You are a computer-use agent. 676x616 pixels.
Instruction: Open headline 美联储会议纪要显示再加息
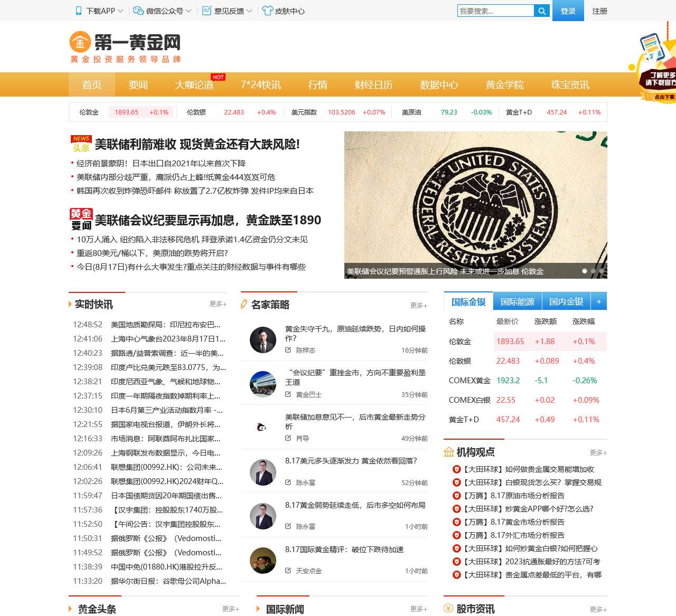click(208, 220)
